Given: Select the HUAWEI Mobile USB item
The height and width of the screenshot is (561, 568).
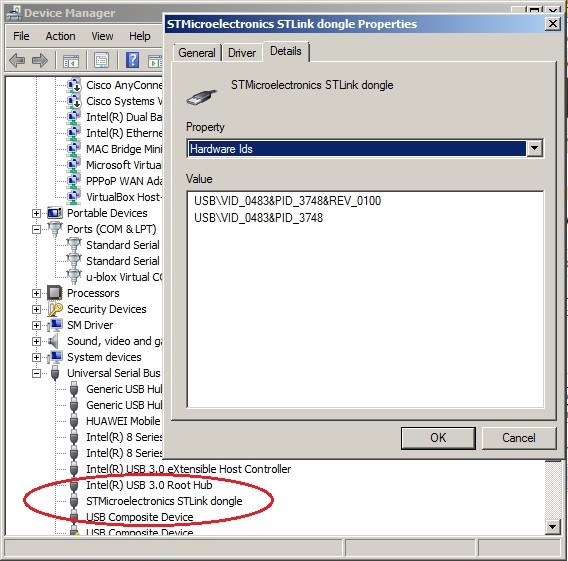Looking at the screenshot, I should tap(123, 421).
